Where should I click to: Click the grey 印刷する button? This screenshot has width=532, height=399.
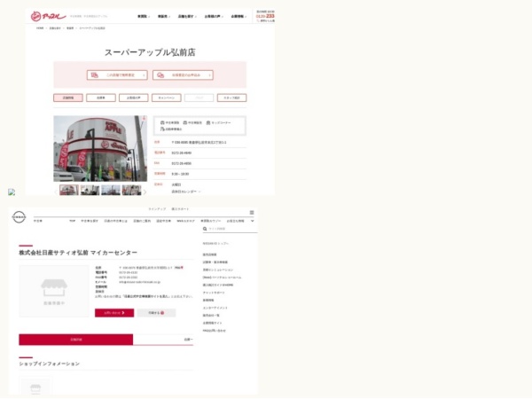coord(156,313)
